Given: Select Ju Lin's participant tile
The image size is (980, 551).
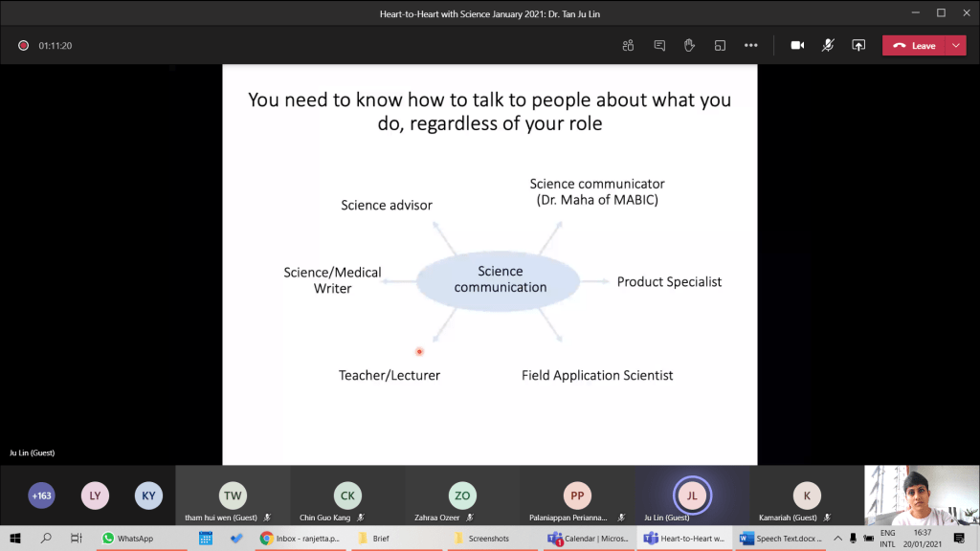Looking at the screenshot, I should pos(691,497).
